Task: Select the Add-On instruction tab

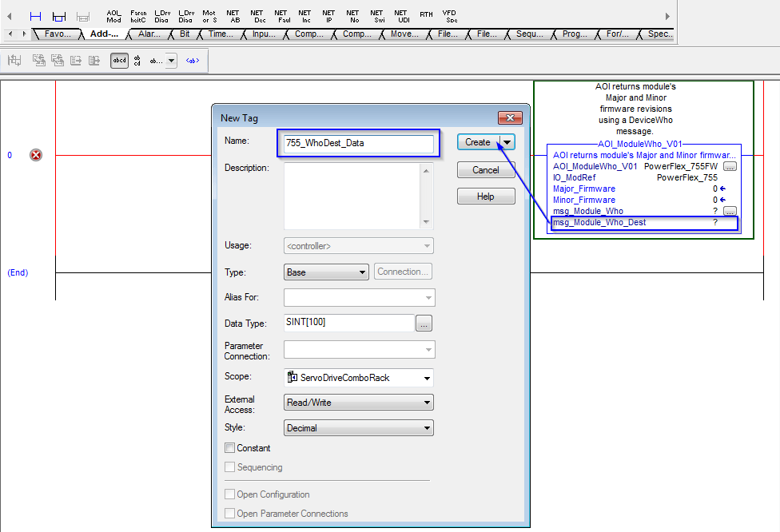Action: point(104,34)
